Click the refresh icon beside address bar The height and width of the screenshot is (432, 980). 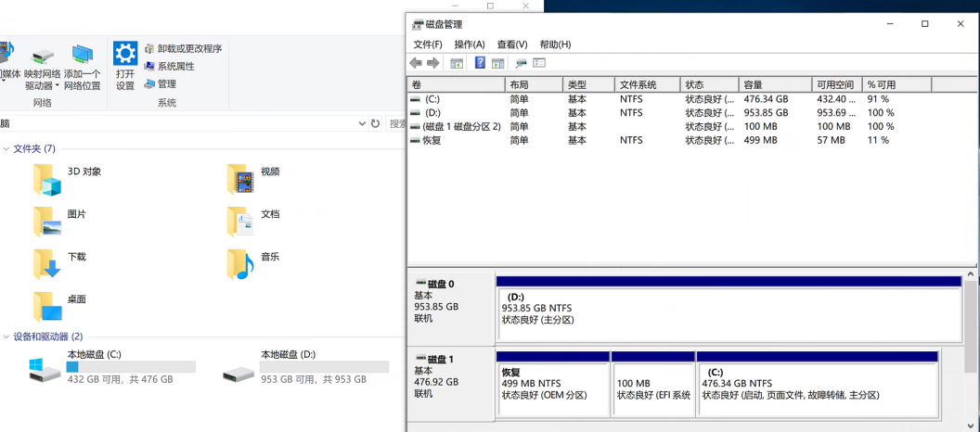375,123
